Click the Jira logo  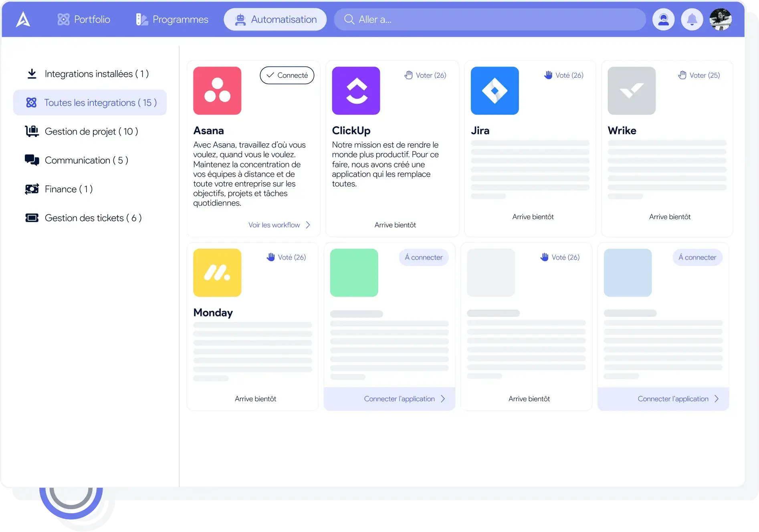pyautogui.click(x=495, y=91)
